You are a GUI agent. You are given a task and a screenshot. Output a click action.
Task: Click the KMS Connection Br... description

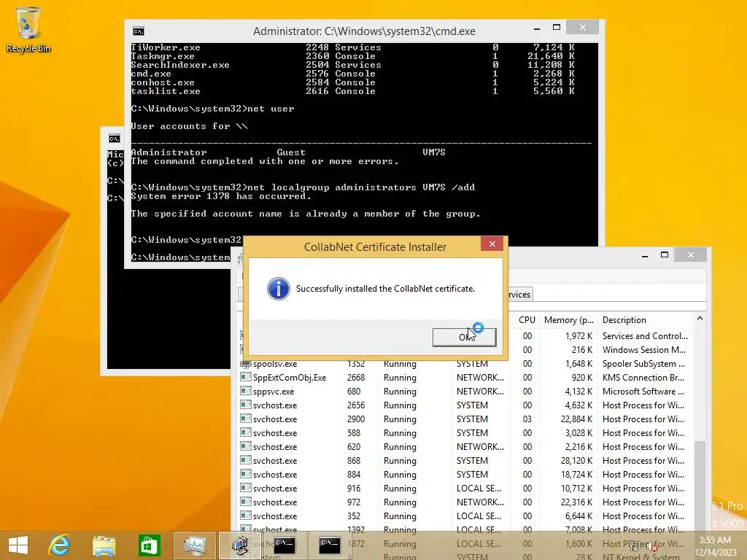pos(643,378)
